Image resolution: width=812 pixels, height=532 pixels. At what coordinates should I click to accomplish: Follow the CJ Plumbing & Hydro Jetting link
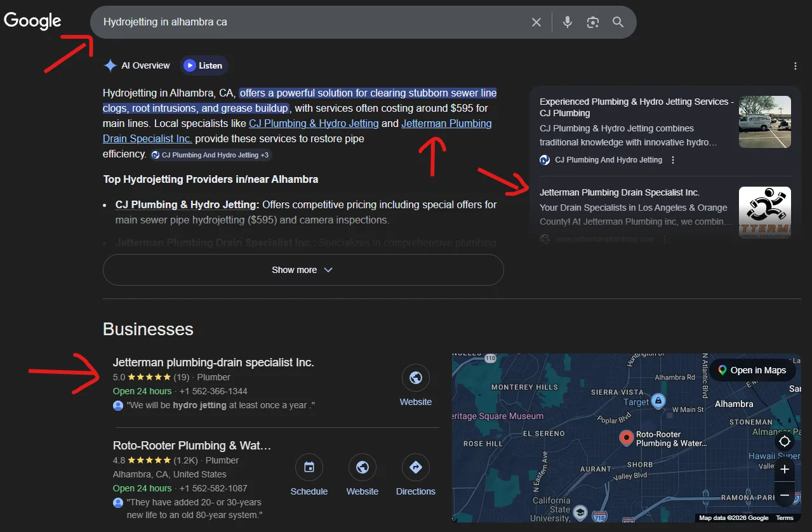314,123
